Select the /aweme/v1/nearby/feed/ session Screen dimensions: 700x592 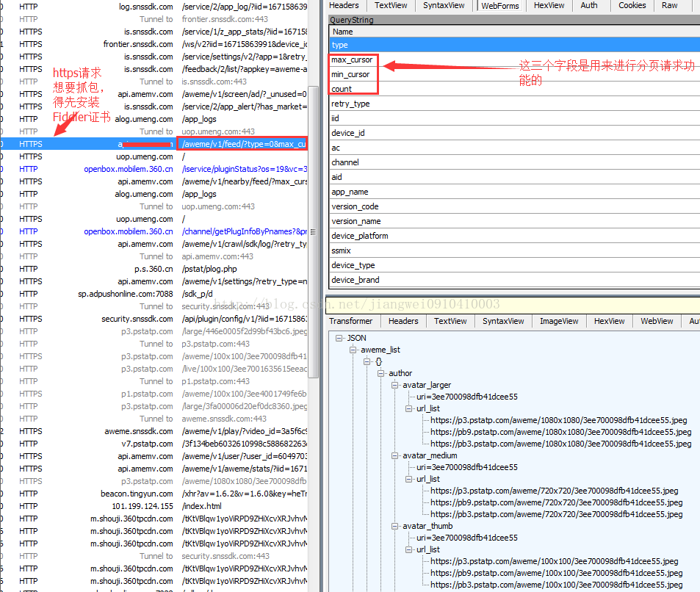154,181
